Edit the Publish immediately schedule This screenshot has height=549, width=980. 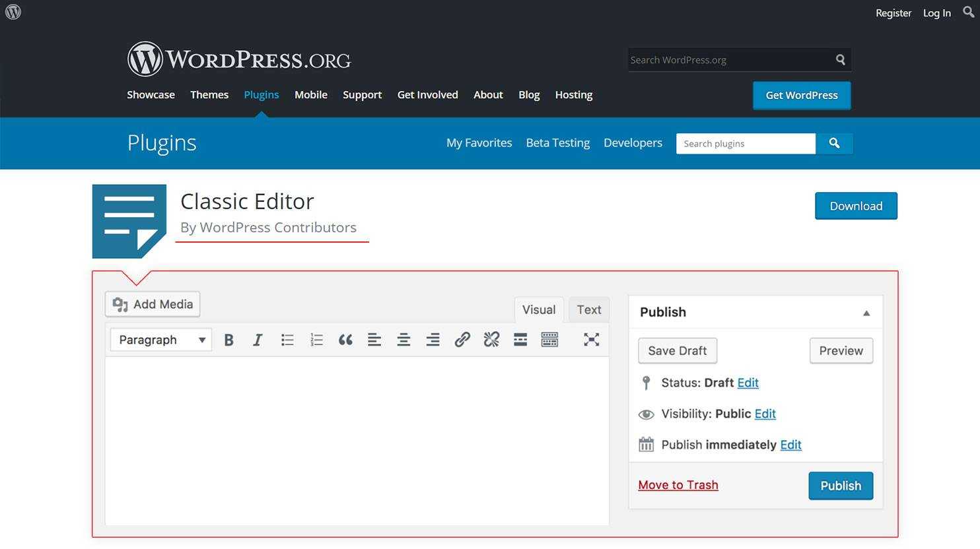(x=790, y=445)
